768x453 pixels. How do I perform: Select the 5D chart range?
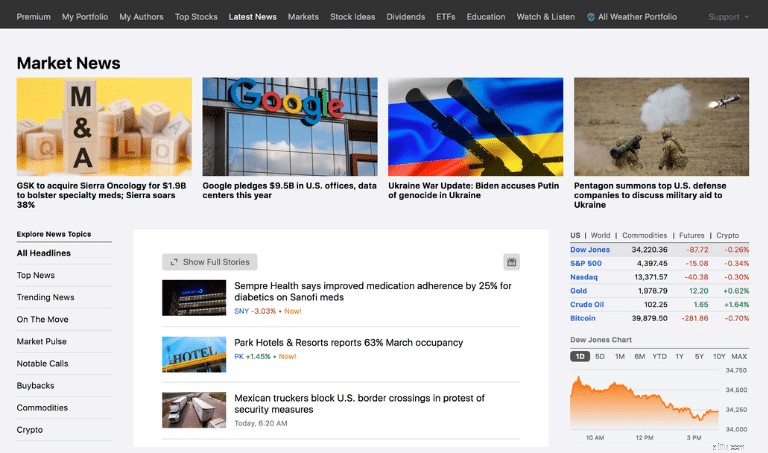(x=600, y=357)
